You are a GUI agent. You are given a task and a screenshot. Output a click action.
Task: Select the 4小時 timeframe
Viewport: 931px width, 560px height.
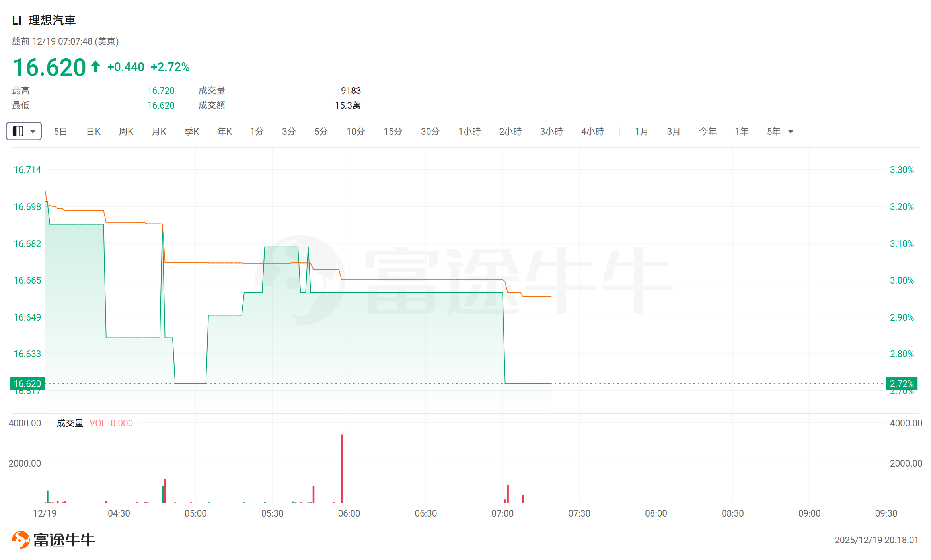click(592, 131)
